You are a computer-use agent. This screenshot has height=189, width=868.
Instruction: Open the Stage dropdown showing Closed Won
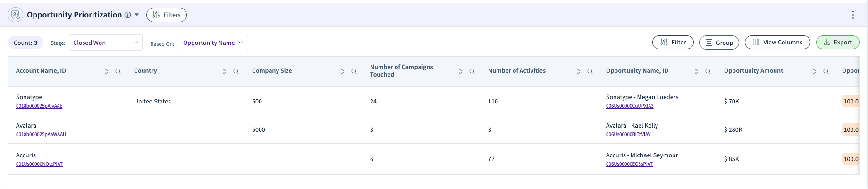pos(106,43)
